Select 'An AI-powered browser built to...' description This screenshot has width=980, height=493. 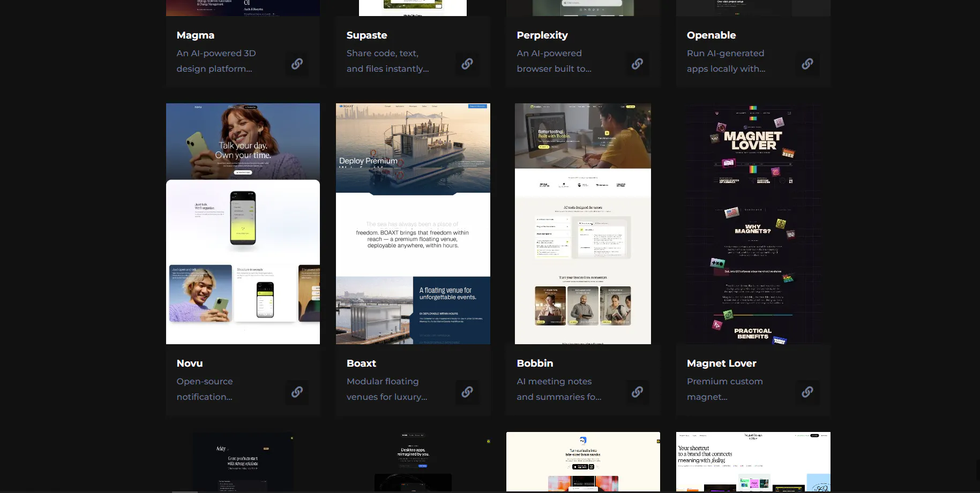(555, 61)
